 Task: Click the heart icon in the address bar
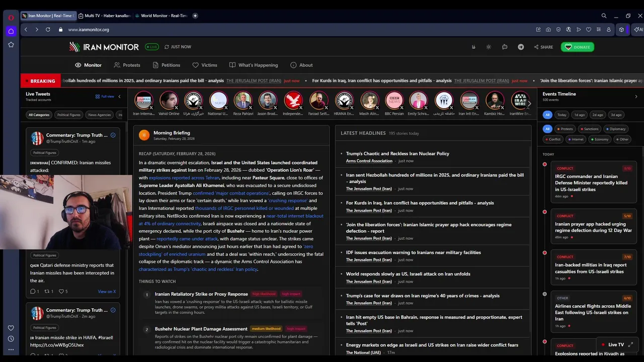coord(589,30)
